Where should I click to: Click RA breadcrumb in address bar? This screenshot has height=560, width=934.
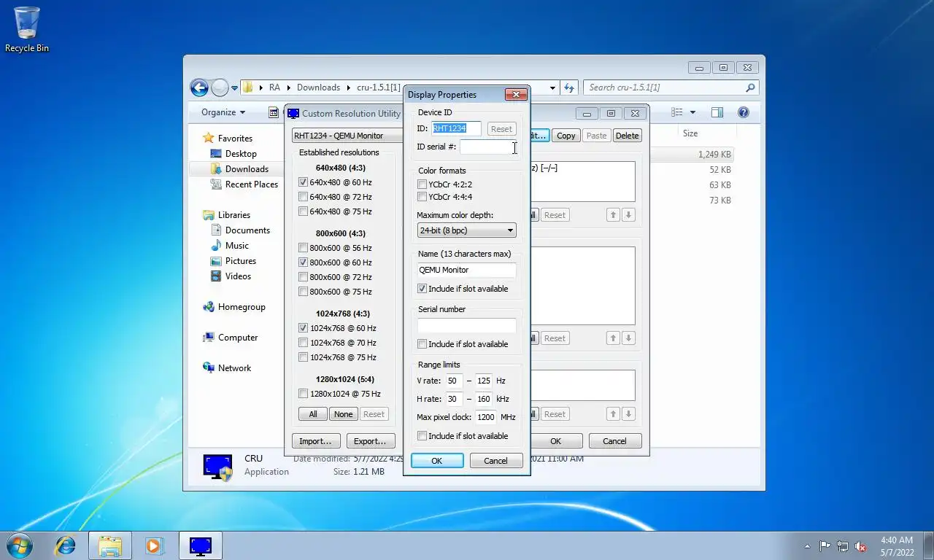pos(274,87)
